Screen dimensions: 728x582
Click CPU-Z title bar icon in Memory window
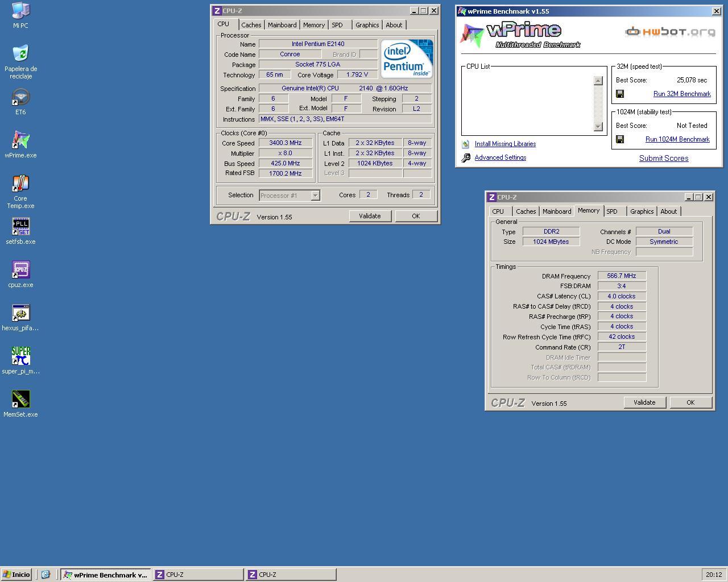(x=491, y=197)
